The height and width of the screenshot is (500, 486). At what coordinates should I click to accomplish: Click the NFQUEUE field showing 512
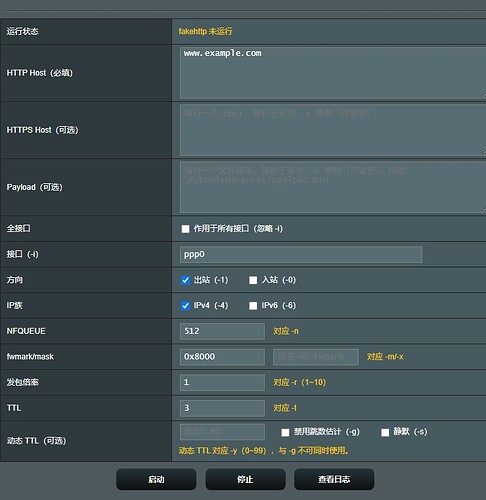[222, 331]
